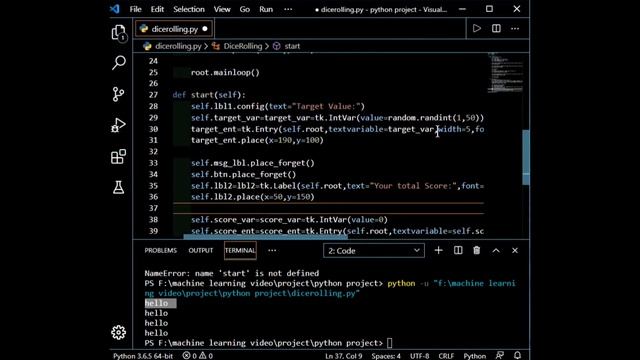Open the Source Control view

[x=118, y=94]
